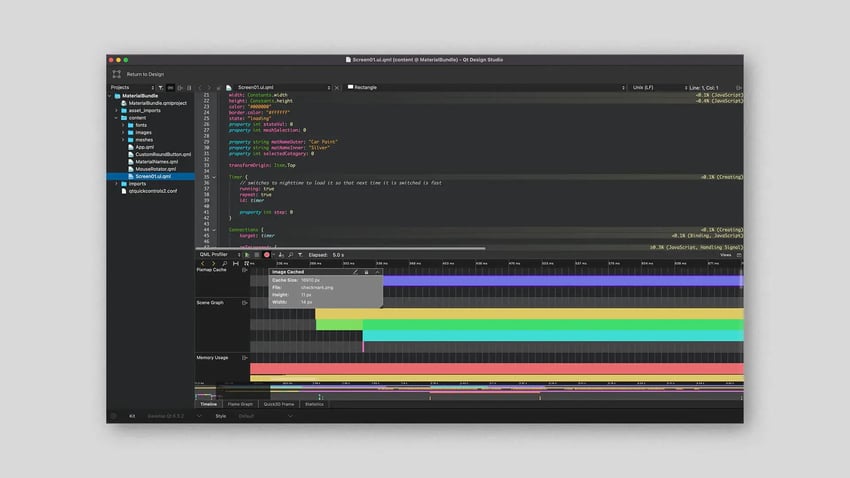Click the Return to Design icon
The image size is (850, 478).
coord(117,74)
